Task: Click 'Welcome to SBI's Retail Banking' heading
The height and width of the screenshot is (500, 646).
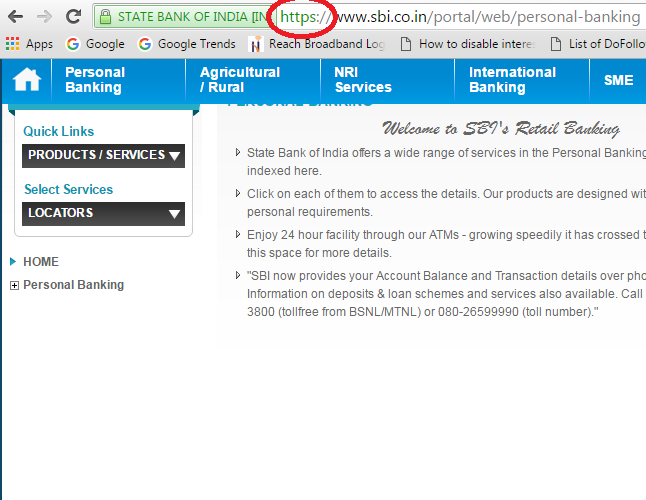Action: point(501,129)
